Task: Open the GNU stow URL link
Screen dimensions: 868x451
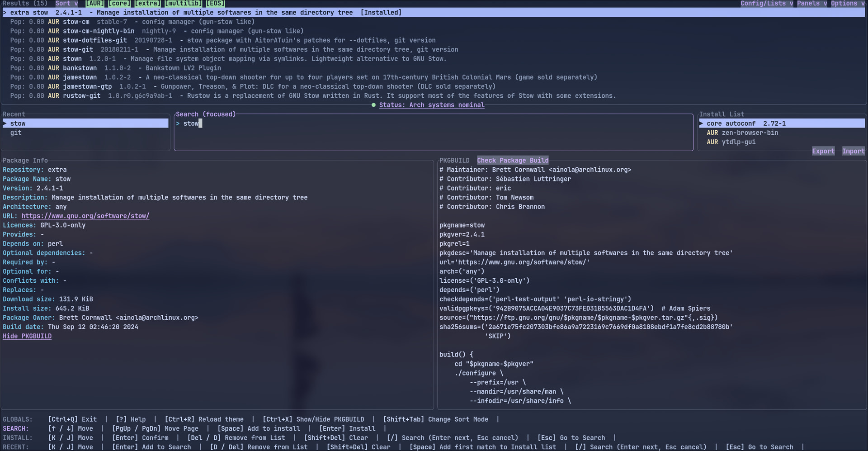Action: coord(85,216)
